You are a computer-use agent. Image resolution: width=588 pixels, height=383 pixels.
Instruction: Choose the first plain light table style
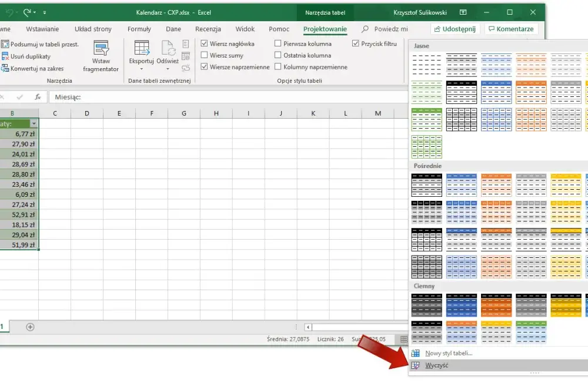pyautogui.click(x=427, y=65)
